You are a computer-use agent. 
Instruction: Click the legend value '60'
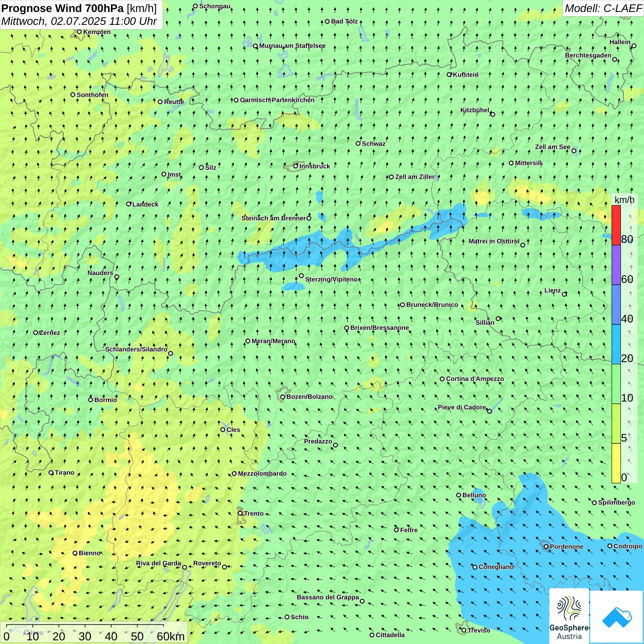pyautogui.click(x=627, y=279)
